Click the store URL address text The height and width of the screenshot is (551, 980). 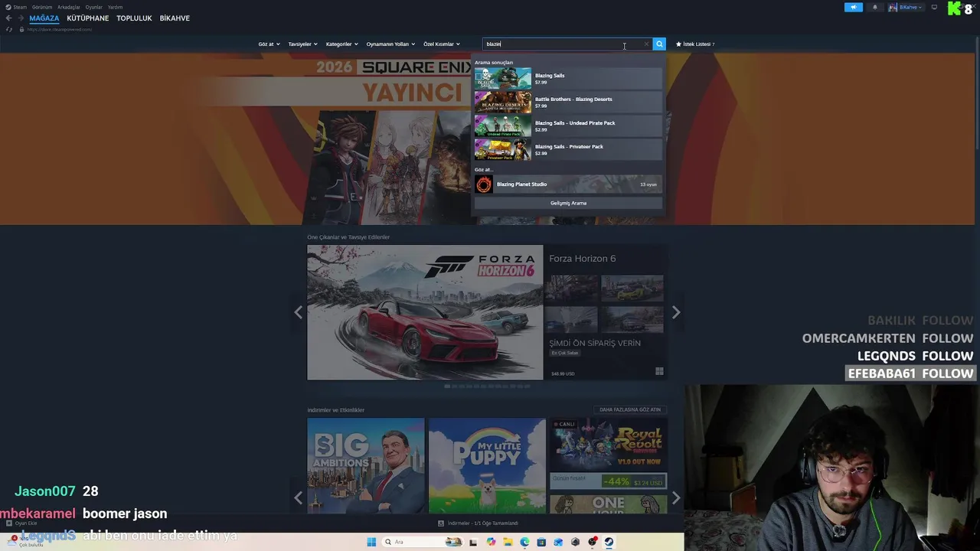59,29
